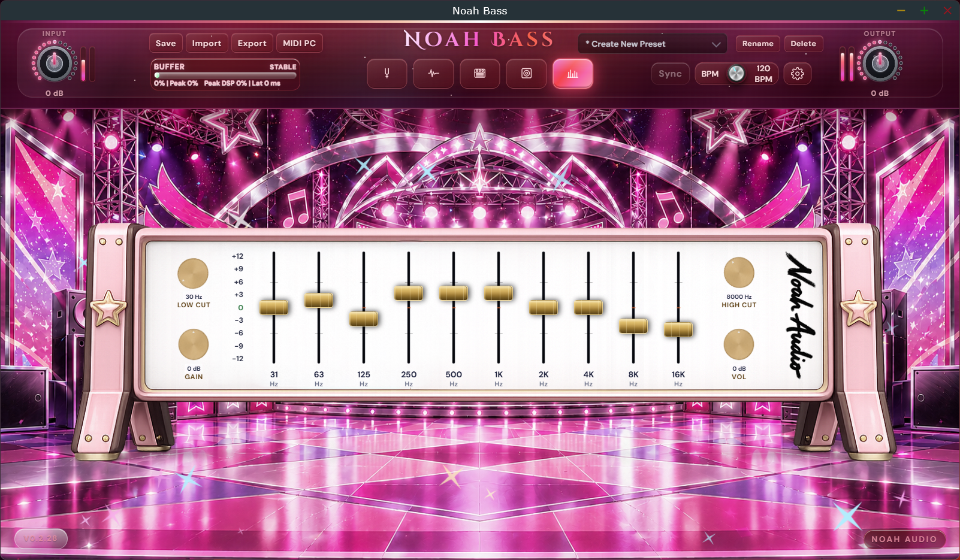
Task: Click the 4K Hz EQ slider handle
Action: click(588, 307)
